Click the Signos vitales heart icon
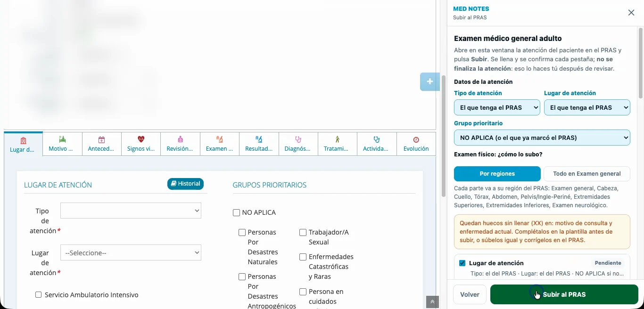The width and height of the screenshot is (644, 309). click(141, 139)
